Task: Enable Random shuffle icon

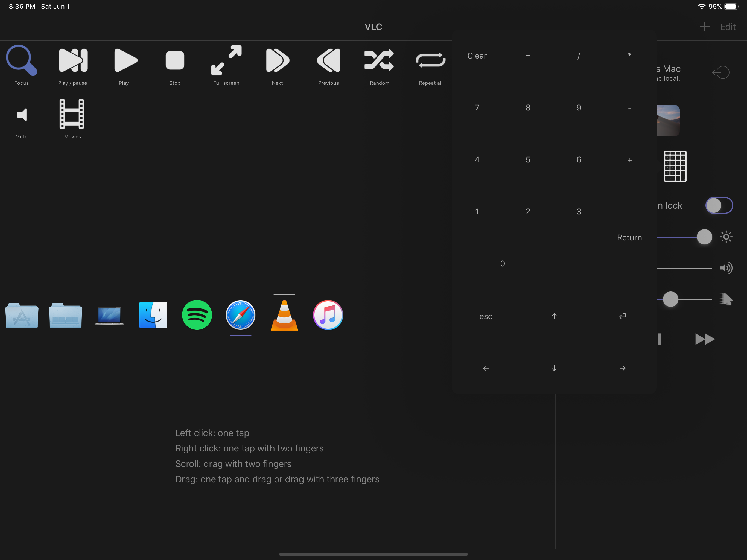Action: [379, 60]
